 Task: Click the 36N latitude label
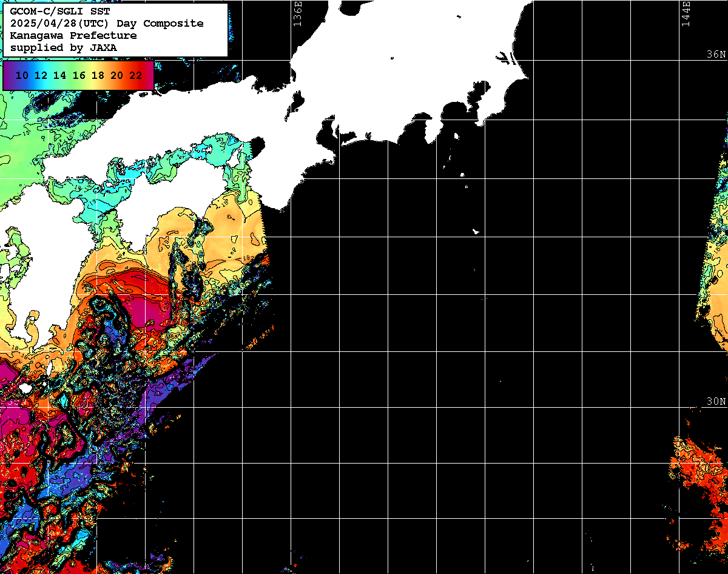point(716,54)
